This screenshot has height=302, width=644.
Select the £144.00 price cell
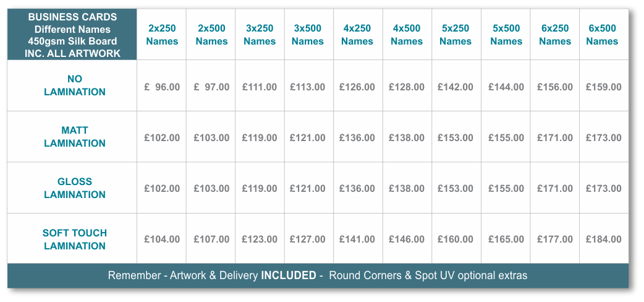point(506,87)
